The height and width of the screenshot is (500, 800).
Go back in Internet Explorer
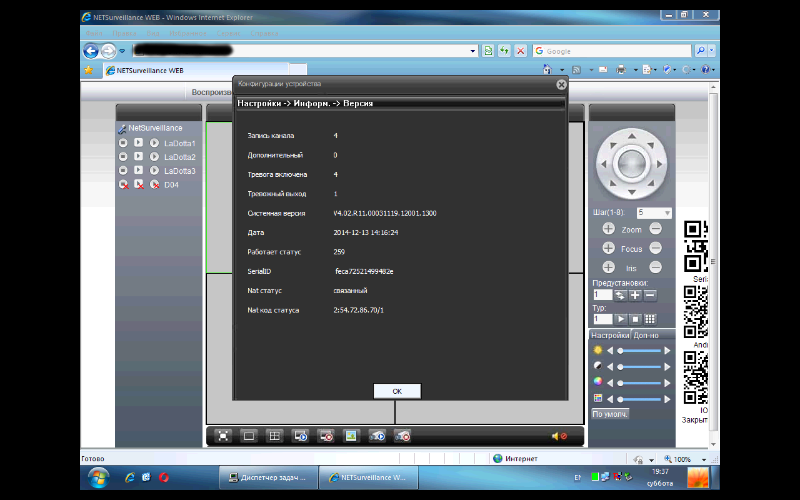pos(91,51)
